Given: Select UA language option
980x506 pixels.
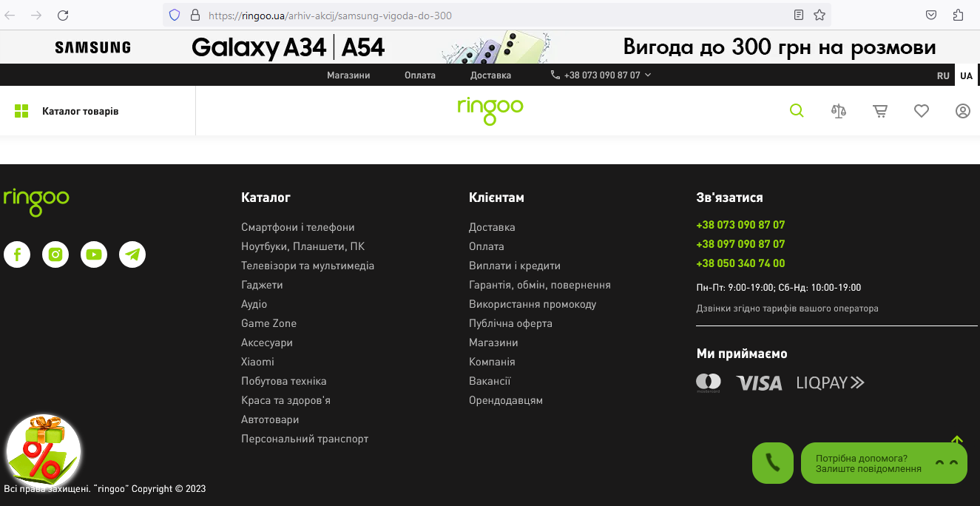Looking at the screenshot, I should 966,75.
